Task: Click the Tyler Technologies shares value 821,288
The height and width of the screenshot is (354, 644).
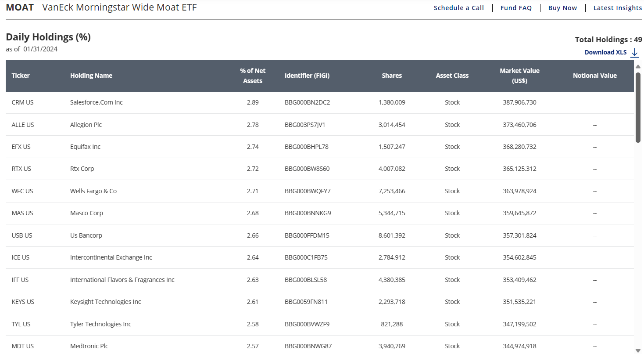Action: pyautogui.click(x=392, y=324)
